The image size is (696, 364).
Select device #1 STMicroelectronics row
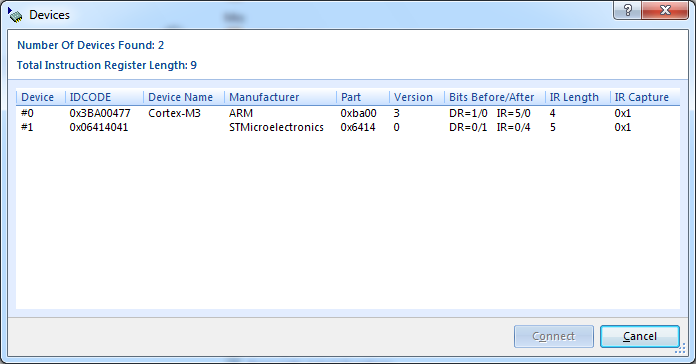coord(348,127)
